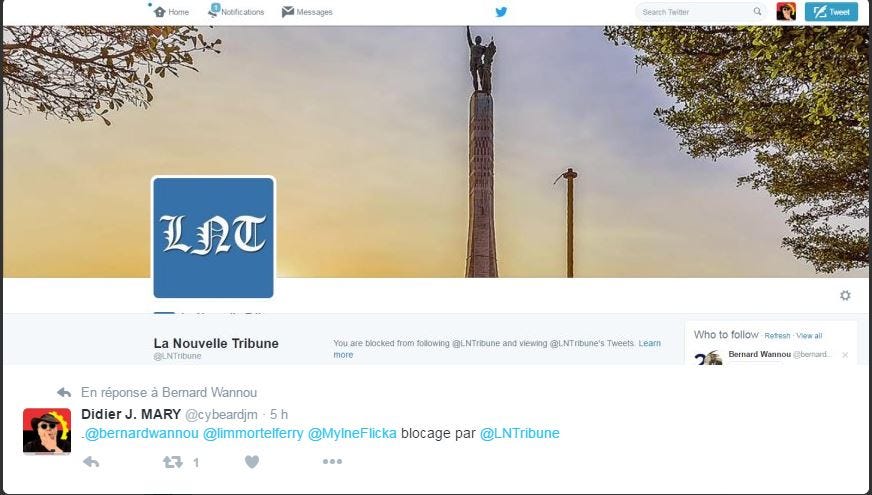Click the Notifications bell icon

coord(214,11)
